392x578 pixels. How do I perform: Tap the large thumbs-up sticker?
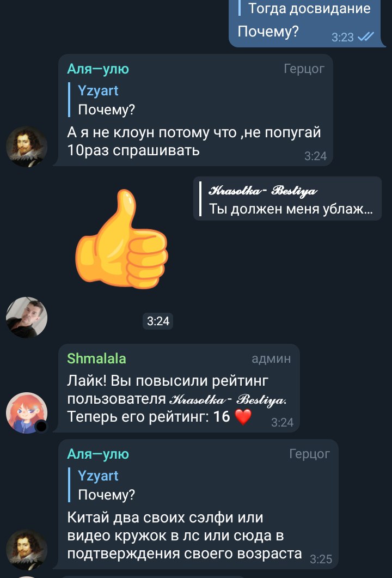pos(121,239)
